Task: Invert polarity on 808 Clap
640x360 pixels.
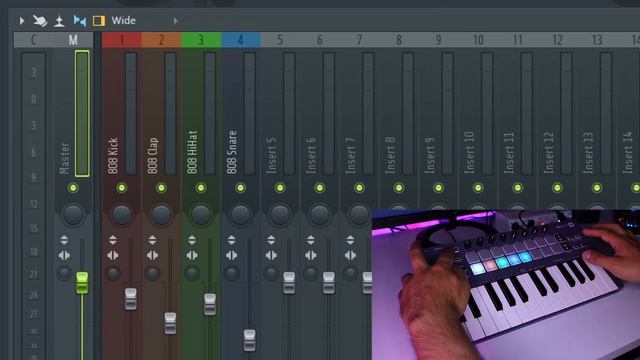Action: (152, 240)
